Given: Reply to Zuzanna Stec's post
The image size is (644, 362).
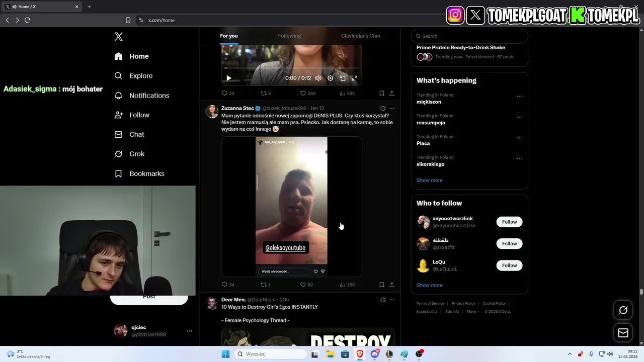Looking at the screenshot, I should click(228, 285).
